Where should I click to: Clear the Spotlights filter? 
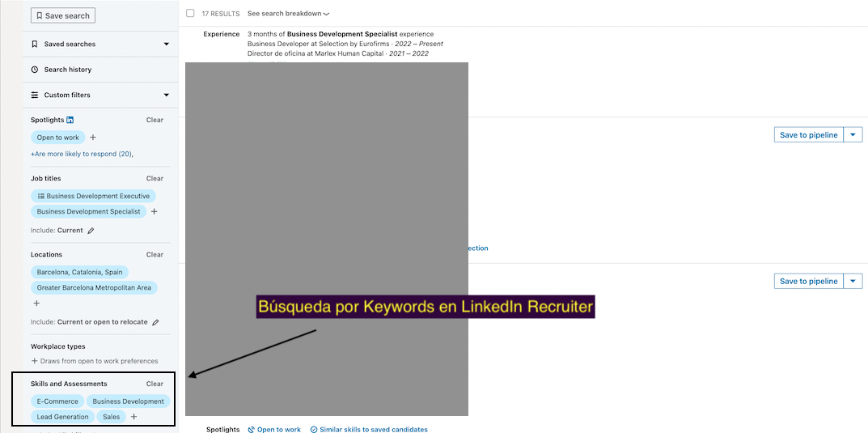pos(155,120)
